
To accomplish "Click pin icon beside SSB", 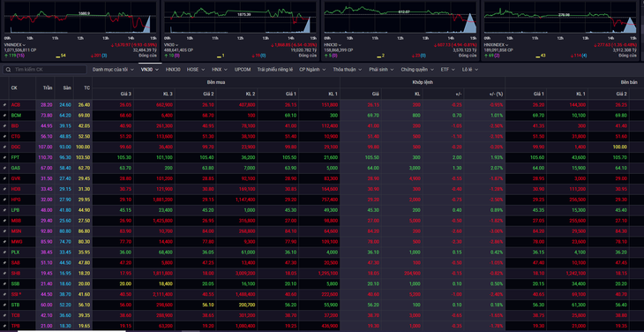I will [4, 284].
